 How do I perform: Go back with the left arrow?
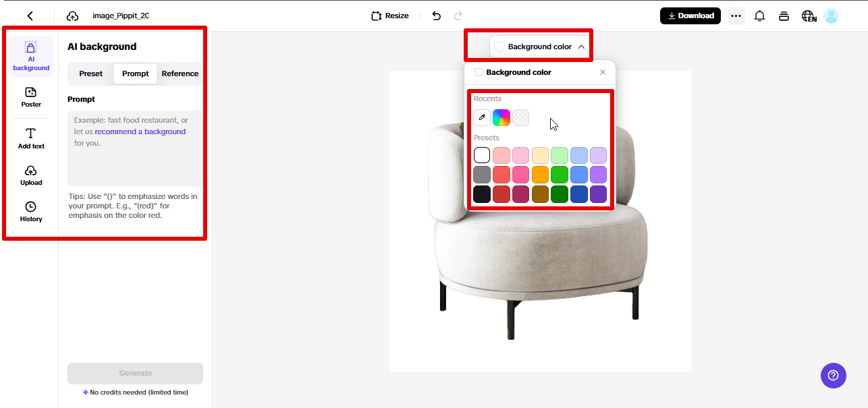click(x=30, y=16)
